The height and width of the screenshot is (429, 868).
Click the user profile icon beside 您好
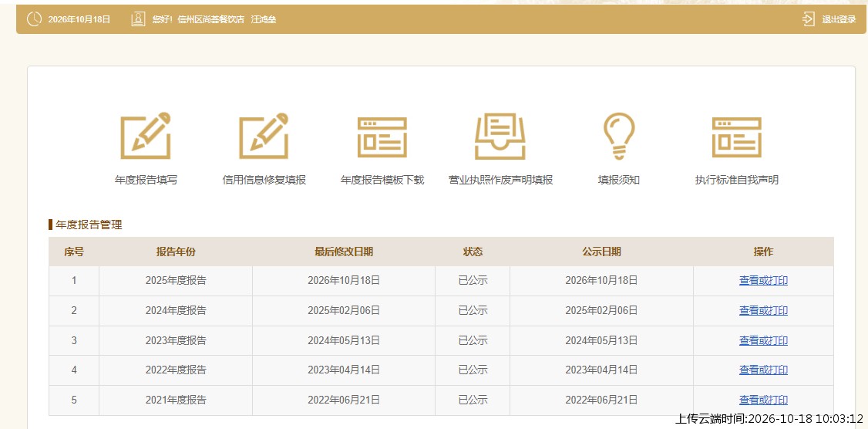pyautogui.click(x=138, y=19)
